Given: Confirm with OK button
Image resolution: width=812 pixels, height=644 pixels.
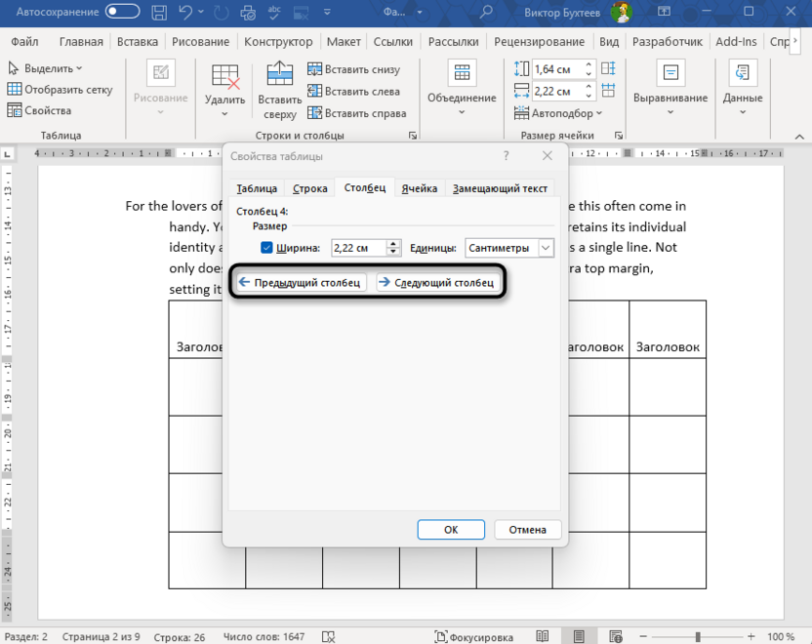Looking at the screenshot, I should coord(451,530).
